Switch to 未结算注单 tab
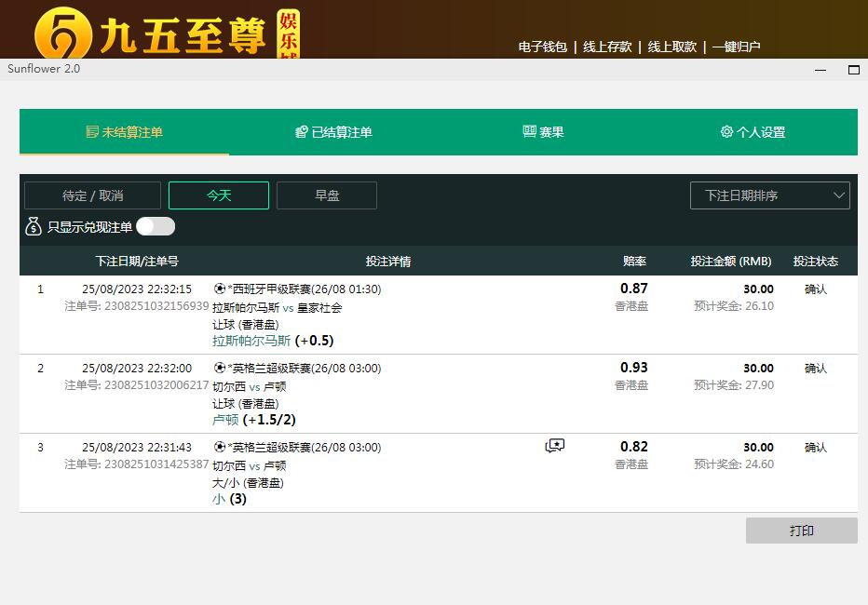This screenshot has width=868, height=605. click(125, 131)
